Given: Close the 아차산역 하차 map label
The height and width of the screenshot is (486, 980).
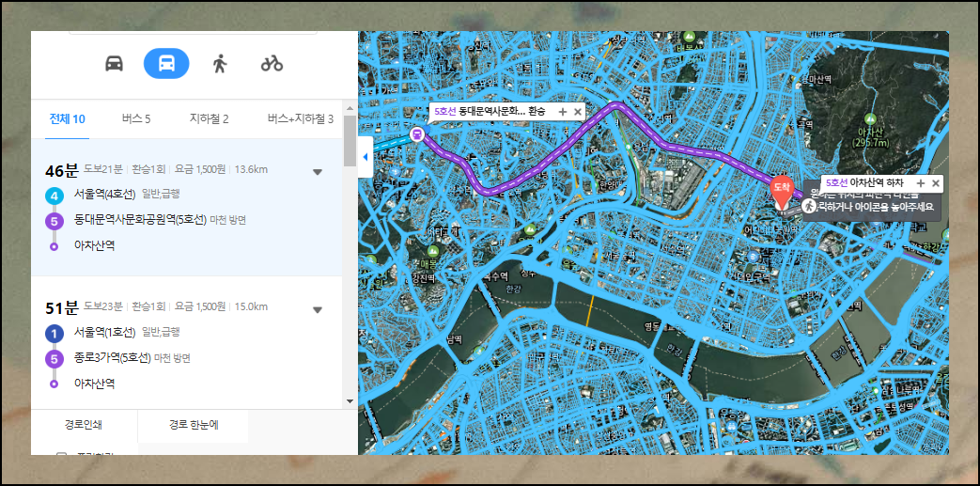Looking at the screenshot, I should tap(936, 183).
